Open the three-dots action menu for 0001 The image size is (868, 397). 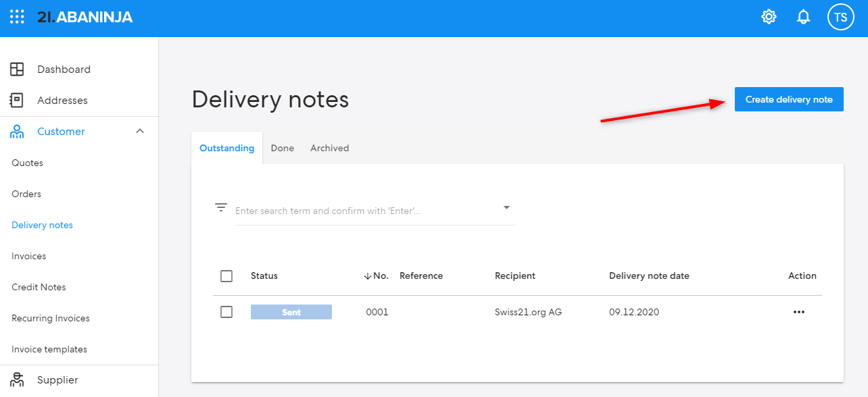799,312
